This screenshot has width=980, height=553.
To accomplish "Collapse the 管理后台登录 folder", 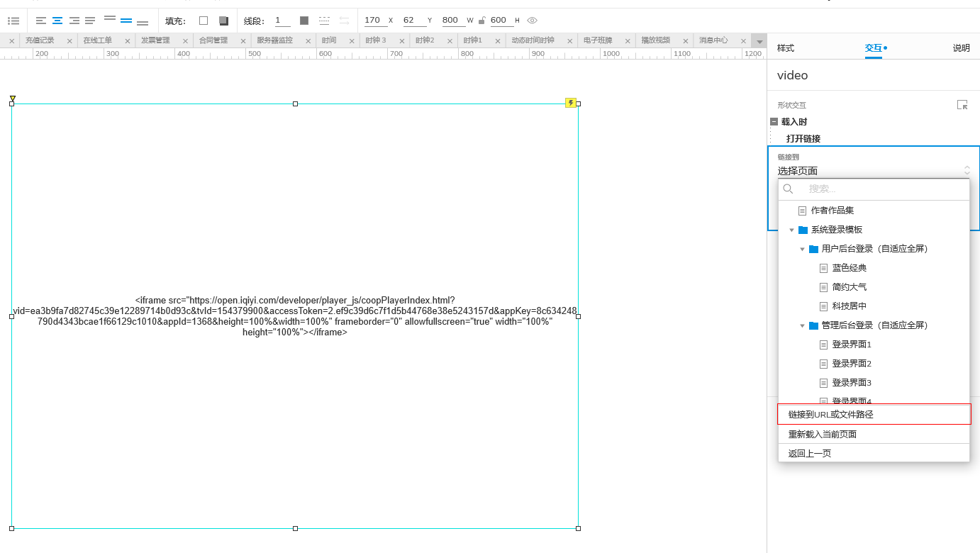I will coord(803,325).
